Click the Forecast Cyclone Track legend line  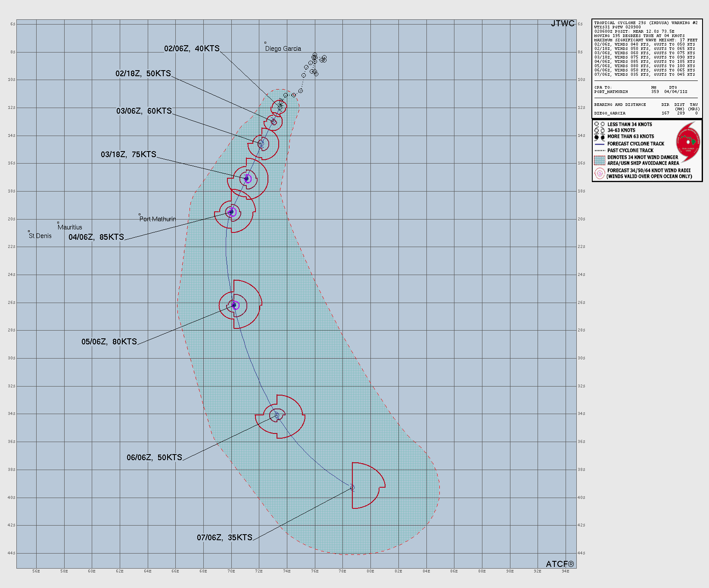[x=600, y=144]
